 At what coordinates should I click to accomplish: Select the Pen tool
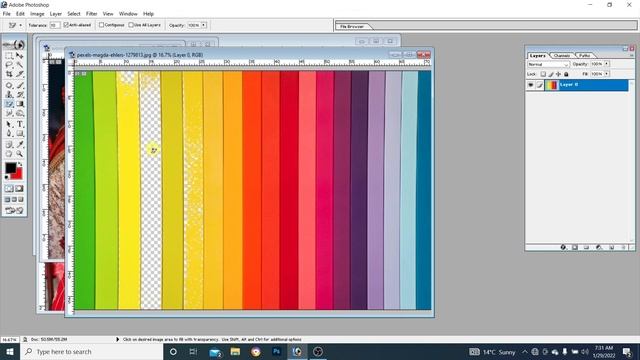(x=9, y=133)
